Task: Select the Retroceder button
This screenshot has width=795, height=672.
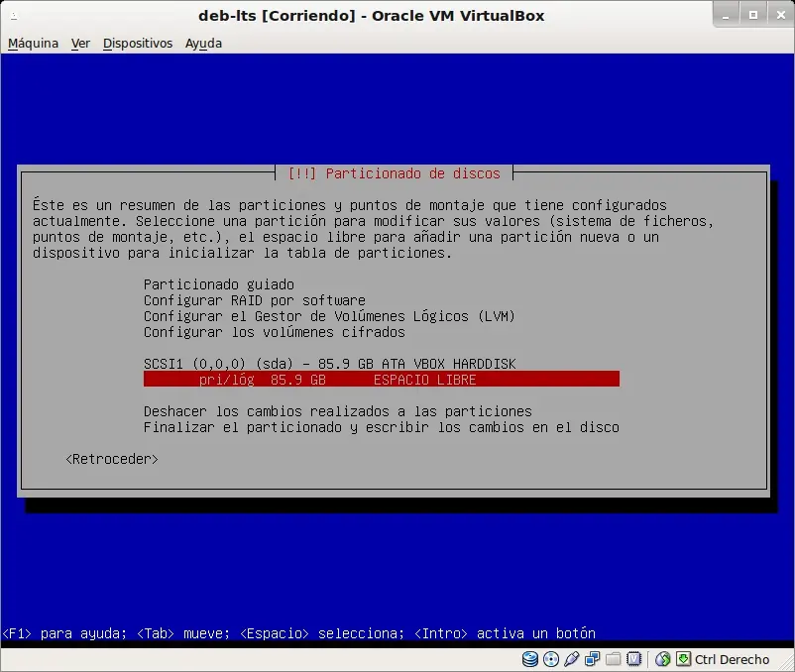Action: pos(112,459)
